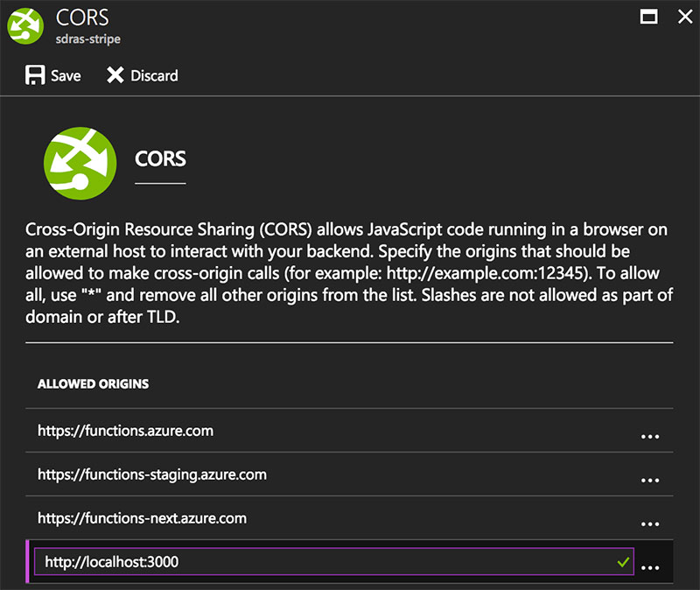Select the https://functions.azure.com origin row

click(x=349, y=430)
